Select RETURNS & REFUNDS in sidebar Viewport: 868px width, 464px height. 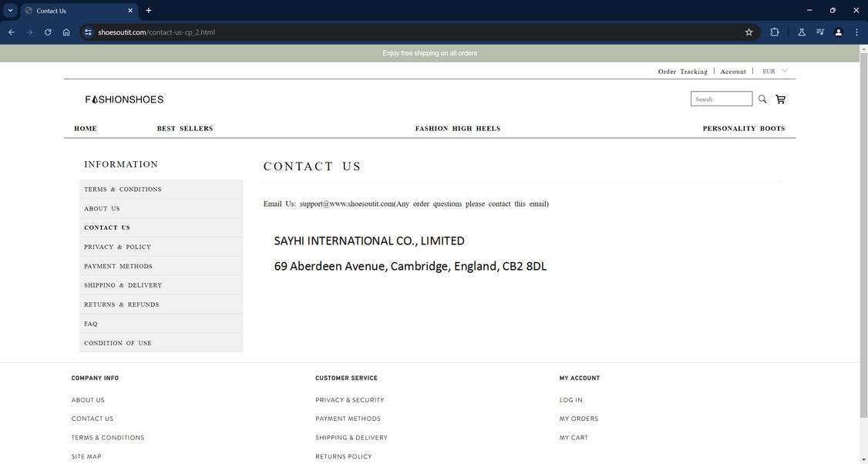pos(161,304)
